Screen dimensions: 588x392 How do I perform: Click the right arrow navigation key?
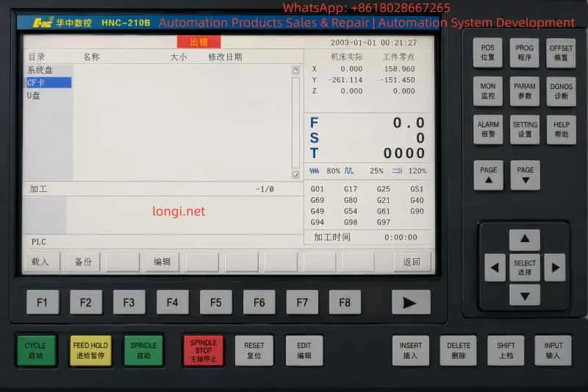[x=555, y=268]
